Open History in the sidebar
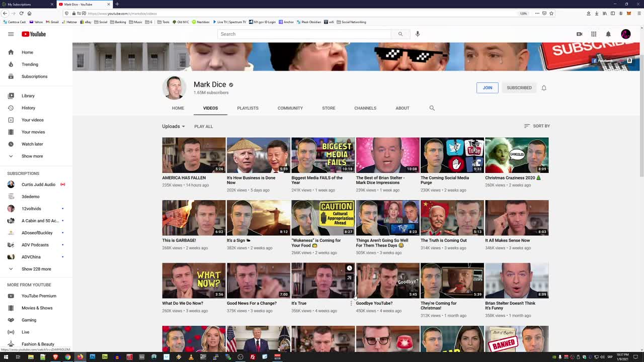The image size is (644, 362). tap(28, 108)
